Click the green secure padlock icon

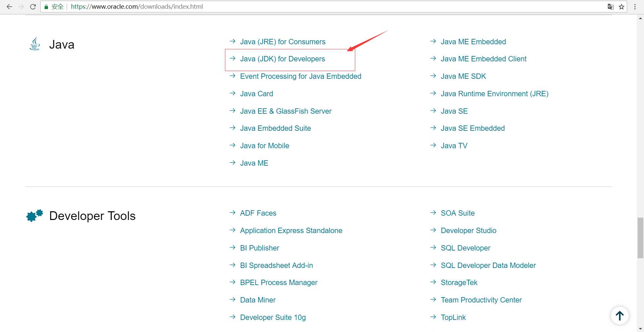[x=46, y=7]
